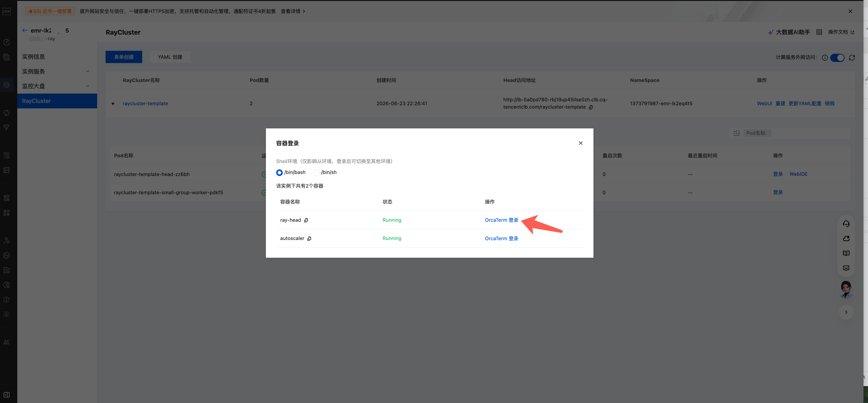Open the list-panel icon beside 操作文档
The width and height of the screenshot is (868, 403).
(x=819, y=32)
